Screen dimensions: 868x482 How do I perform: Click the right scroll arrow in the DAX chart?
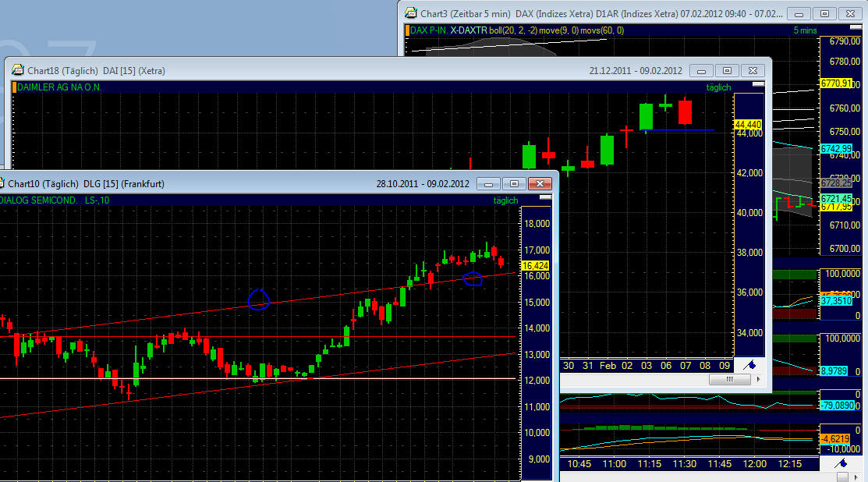coord(757,379)
